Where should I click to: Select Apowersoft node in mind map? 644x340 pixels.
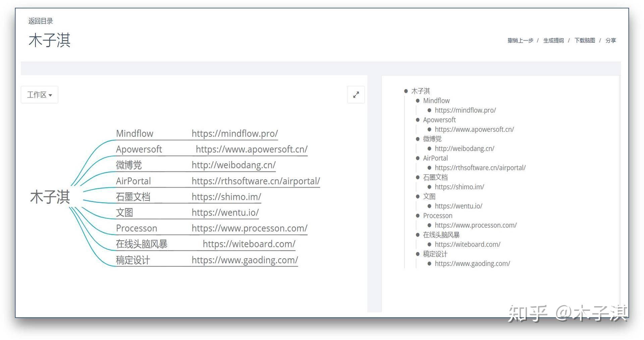(139, 149)
